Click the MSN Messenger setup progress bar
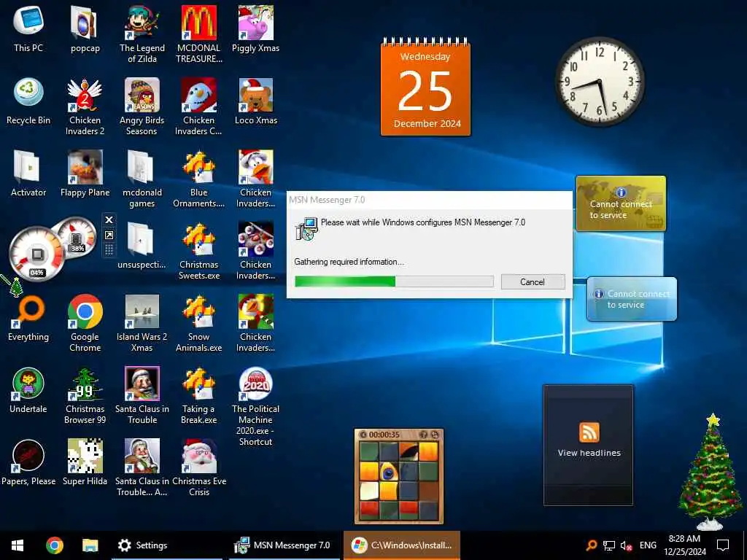The image size is (747, 560). click(x=394, y=281)
